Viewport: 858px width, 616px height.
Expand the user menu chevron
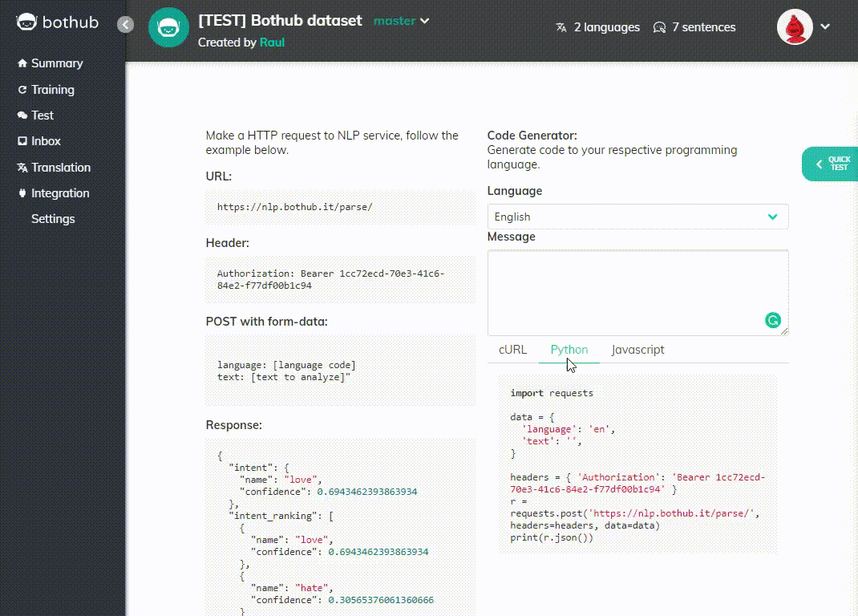coord(825,26)
